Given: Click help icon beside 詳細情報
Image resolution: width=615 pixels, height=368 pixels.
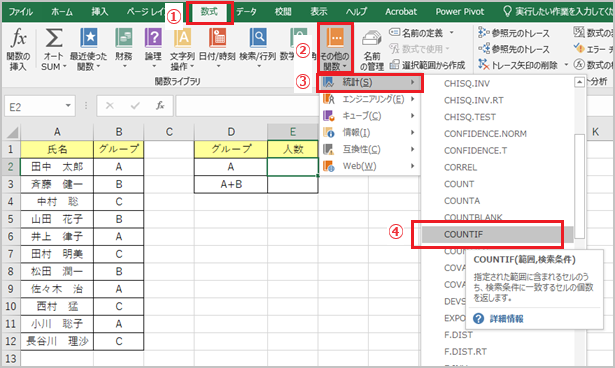Looking at the screenshot, I should (x=479, y=319).
